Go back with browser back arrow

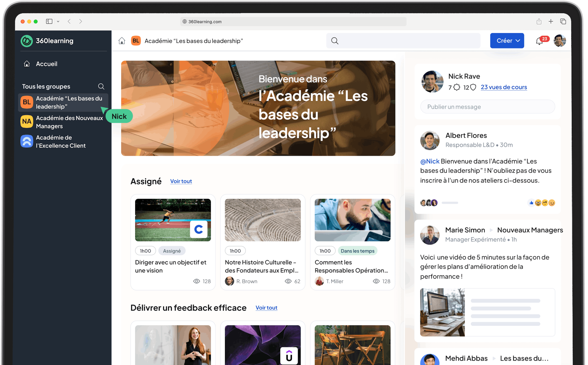(x=69, y=21)
